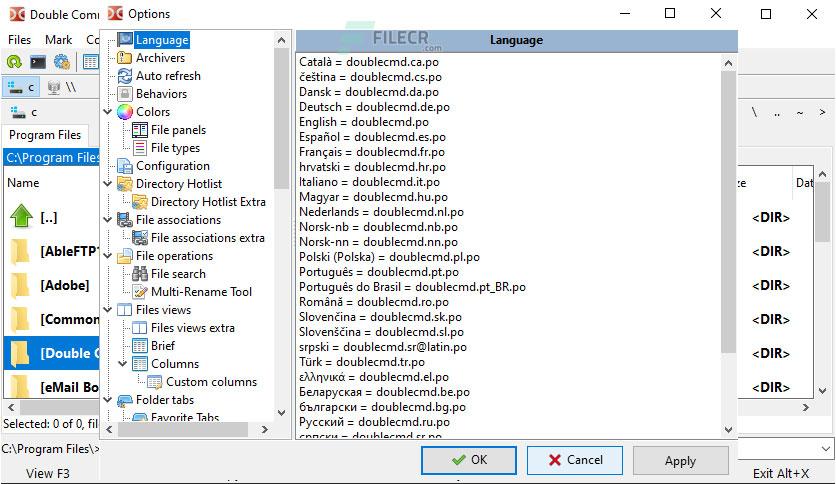Select English = doublecmd.po language

[364, 122]
